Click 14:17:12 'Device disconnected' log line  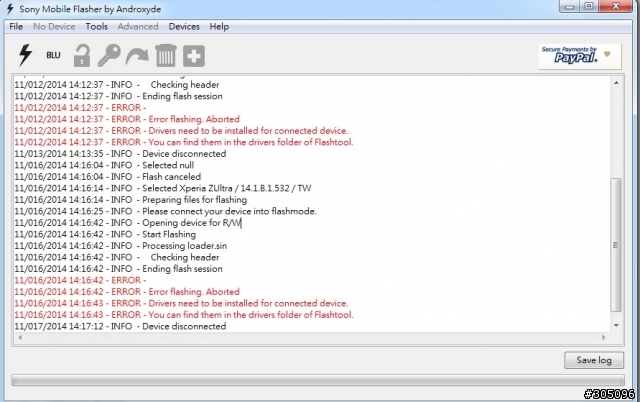coord(120,326)
